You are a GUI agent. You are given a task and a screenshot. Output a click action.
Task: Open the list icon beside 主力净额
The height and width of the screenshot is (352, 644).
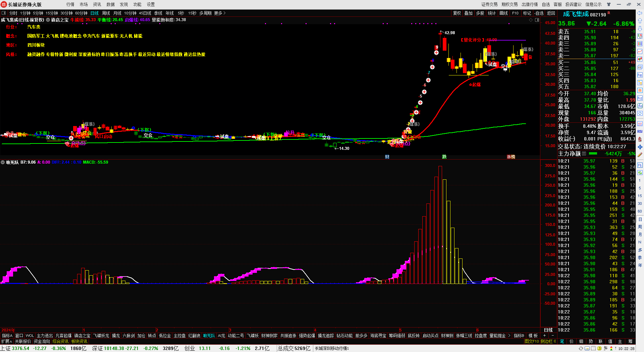(x=584, y=154)
